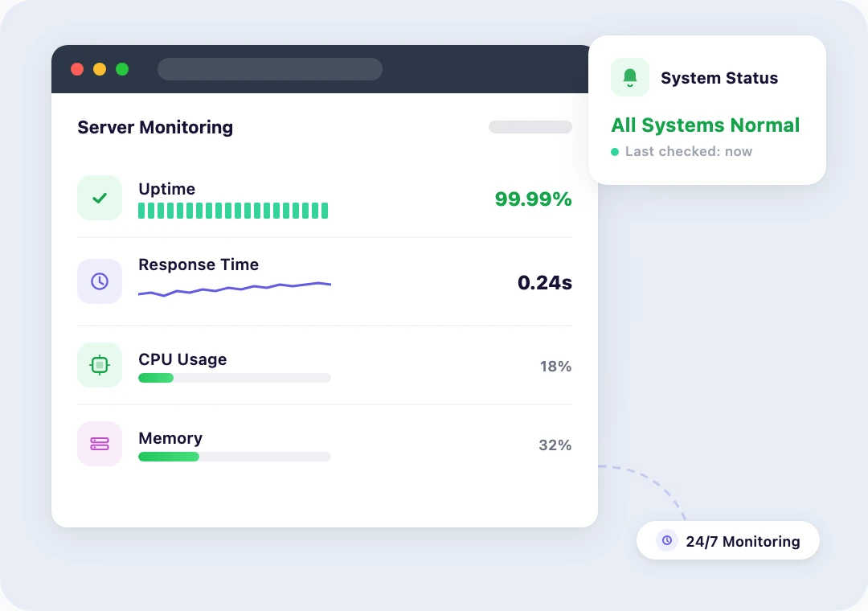Click the gray pill element in the header row
This screenshot has width=868, height=611.
(530, 127)
